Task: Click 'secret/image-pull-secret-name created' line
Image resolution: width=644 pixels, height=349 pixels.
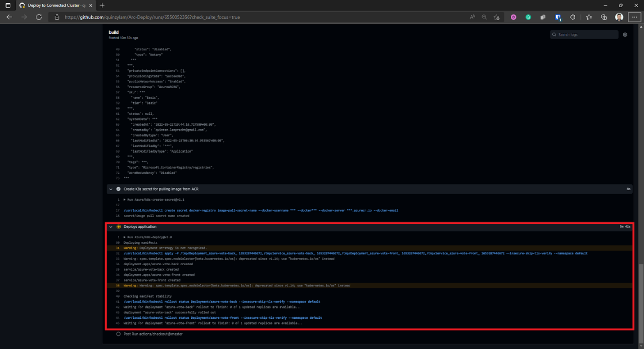Action: pos(156,216)
